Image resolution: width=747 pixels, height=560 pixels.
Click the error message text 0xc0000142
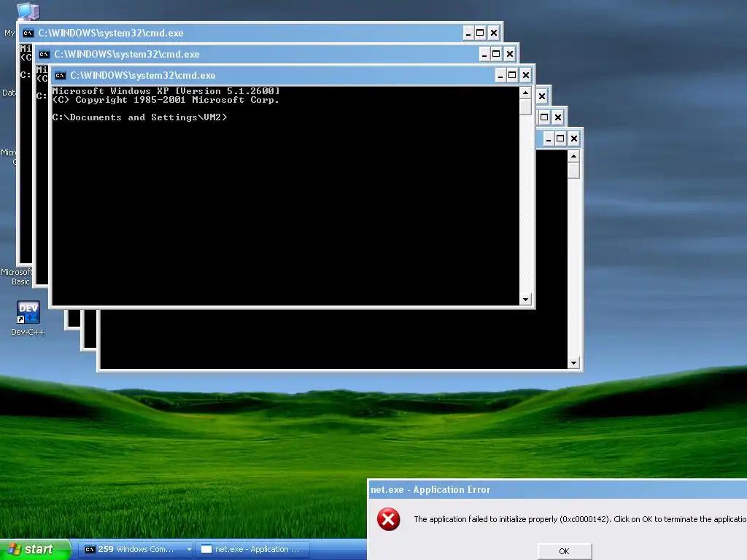[585, 519]
